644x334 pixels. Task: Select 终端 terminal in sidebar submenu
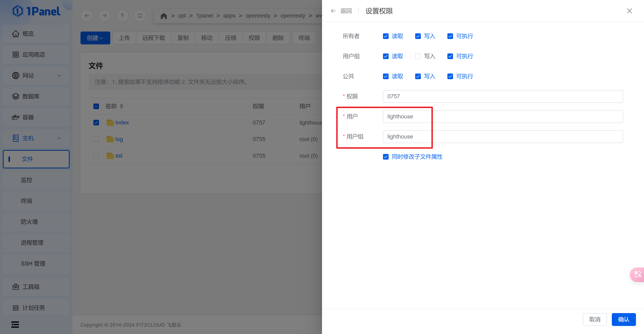click(36, 201)
